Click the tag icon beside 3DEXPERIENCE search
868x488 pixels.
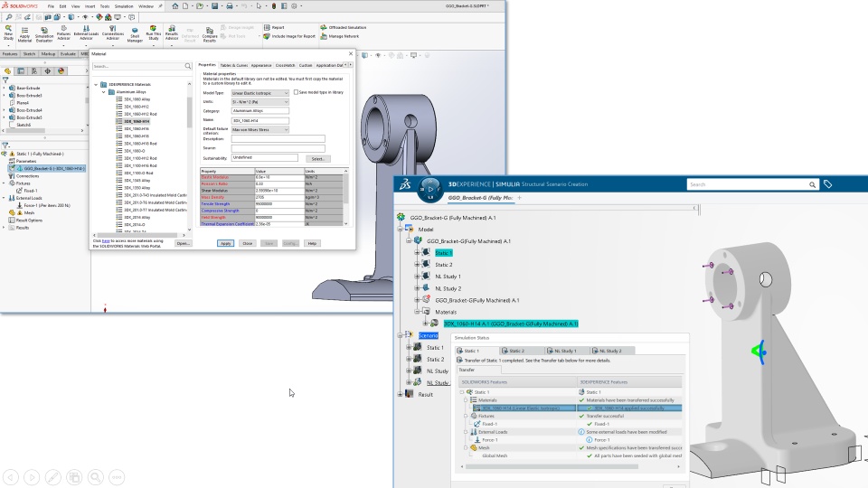point(827,184)
